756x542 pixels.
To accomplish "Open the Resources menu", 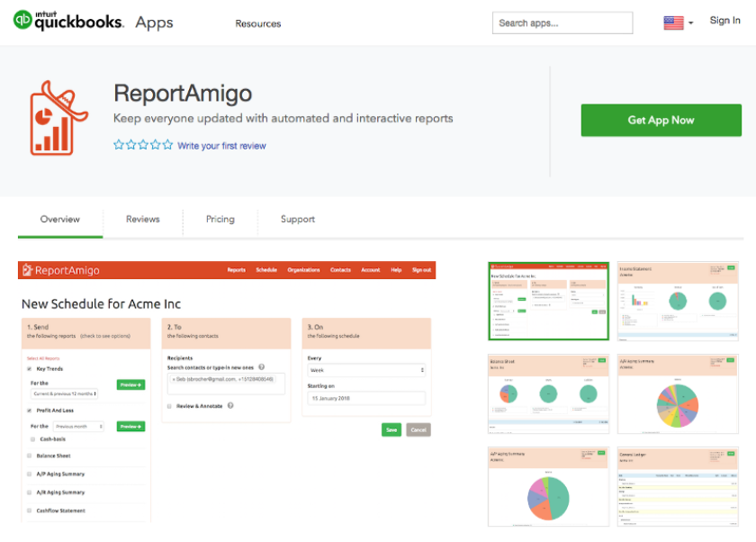I will click(x=258, y=23).
